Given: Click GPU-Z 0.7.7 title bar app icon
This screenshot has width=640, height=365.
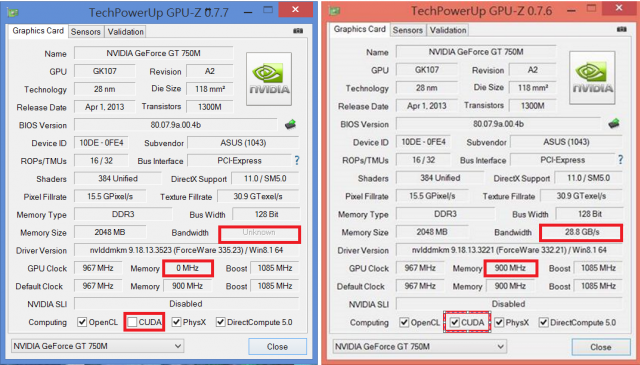Looking at the screenshot, I should [x=13, y=13].
